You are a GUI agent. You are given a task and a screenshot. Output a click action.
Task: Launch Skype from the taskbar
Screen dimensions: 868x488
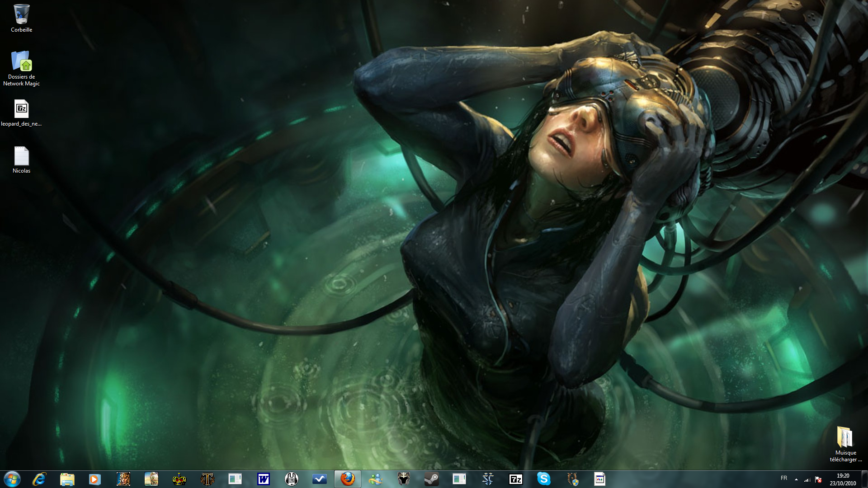(544, 479)
